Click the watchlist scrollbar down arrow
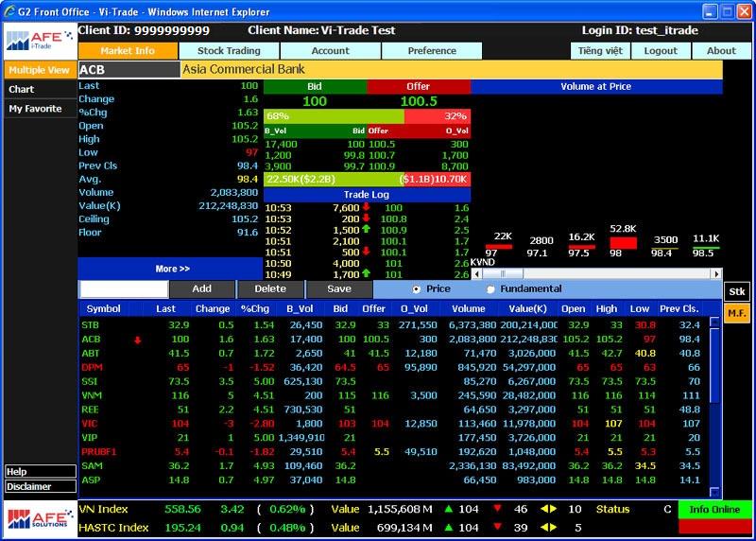 click(714, 492)
